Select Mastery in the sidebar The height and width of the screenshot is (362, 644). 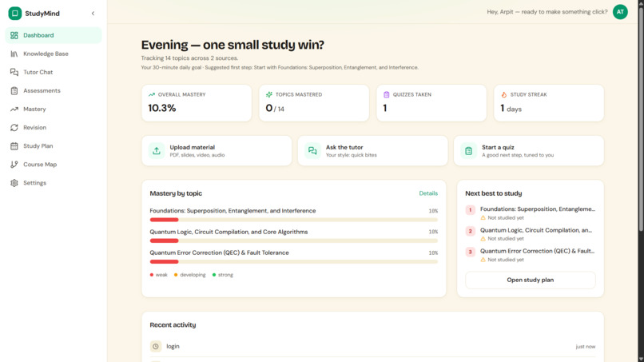(x=54, y=109)
